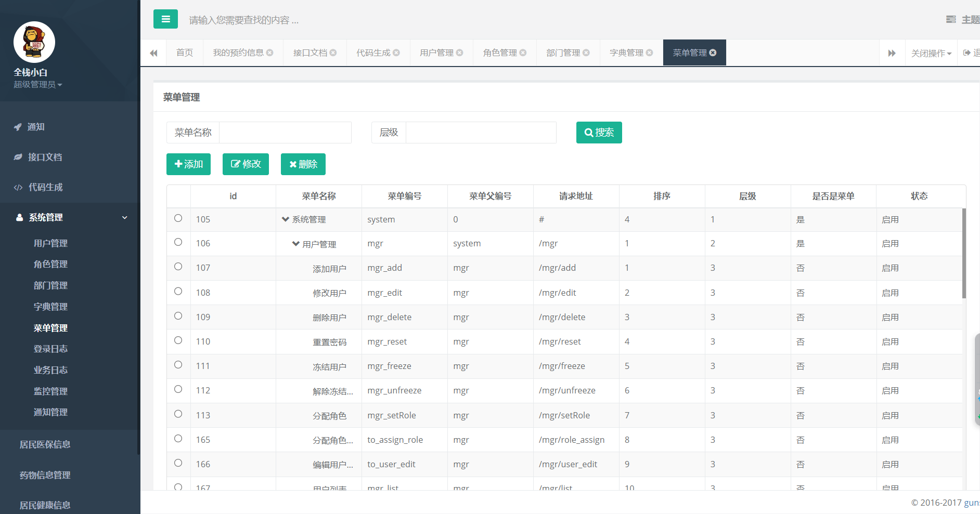980x514 pixels.
Task: Close the 接口文档 tab
Action: coord(333,52)
